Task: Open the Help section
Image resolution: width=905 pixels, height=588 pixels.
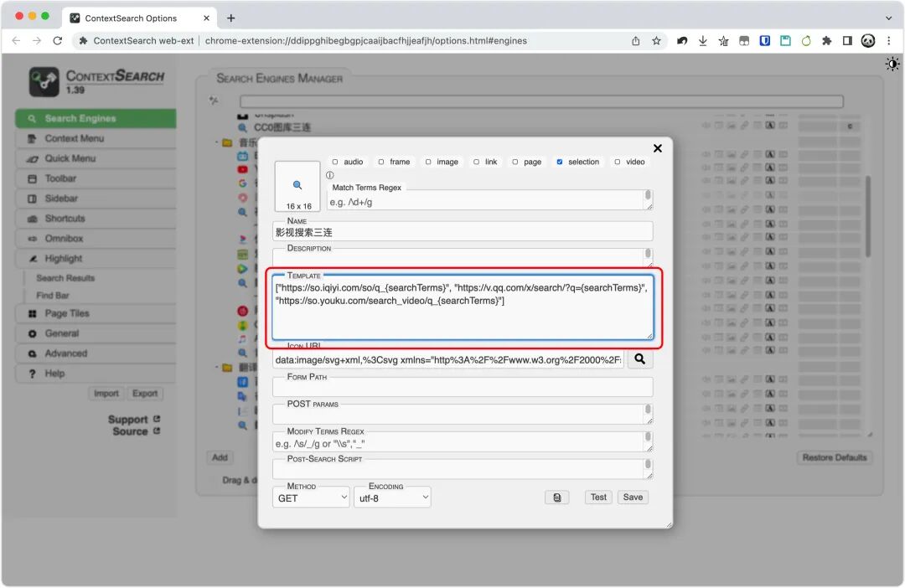Action: click(96, 374)
